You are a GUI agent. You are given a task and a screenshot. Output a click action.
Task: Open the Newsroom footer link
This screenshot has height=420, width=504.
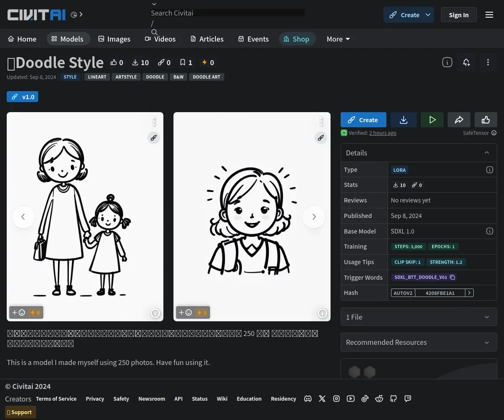click(x=152, y=399)
